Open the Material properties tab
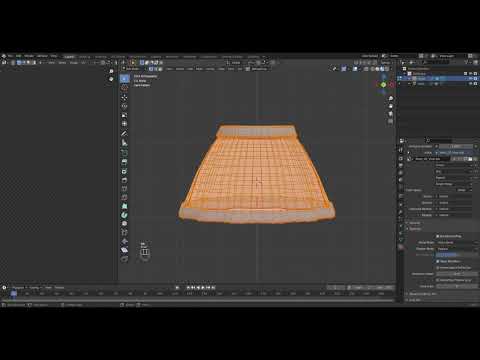This screenshot has height=360, width=480. tap(401, 247)
